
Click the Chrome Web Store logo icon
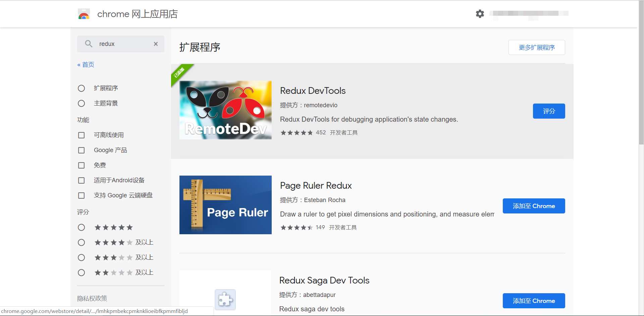[x=84, y=14]
